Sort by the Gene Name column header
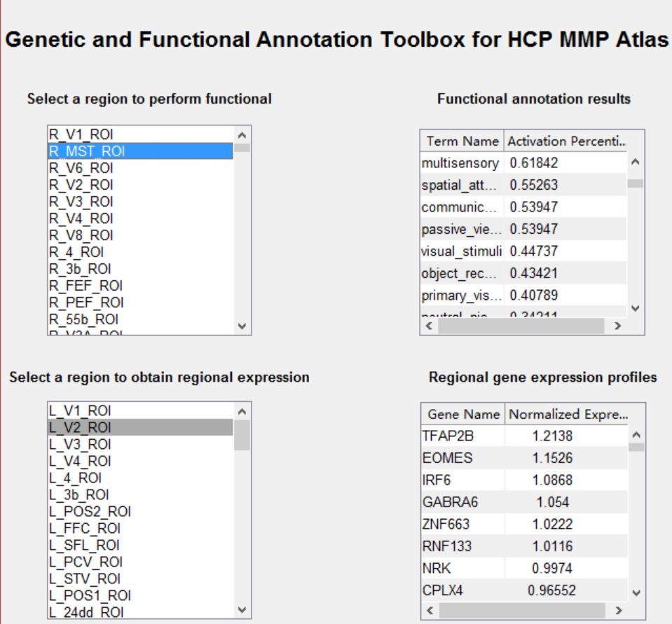Viewport: 672px width, 624px height. point(463,414)
